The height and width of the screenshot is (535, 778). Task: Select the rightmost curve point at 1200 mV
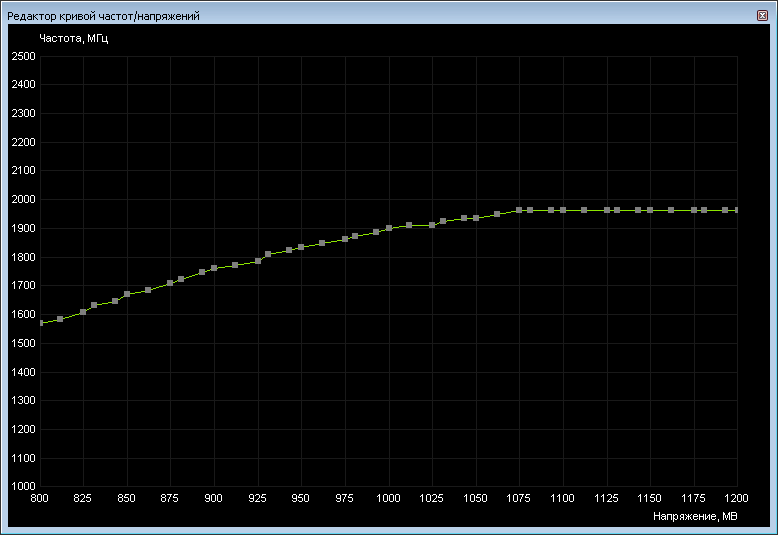(737, 210)
